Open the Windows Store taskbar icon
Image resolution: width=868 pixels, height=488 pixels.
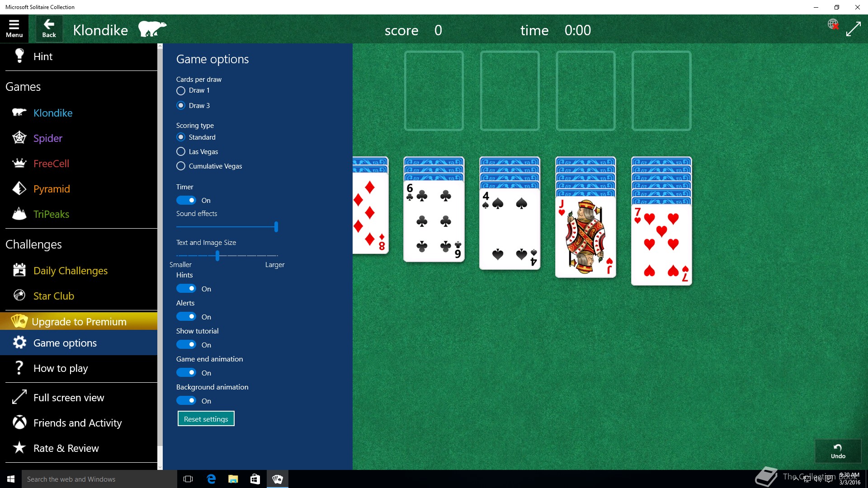tap(255, 479)
